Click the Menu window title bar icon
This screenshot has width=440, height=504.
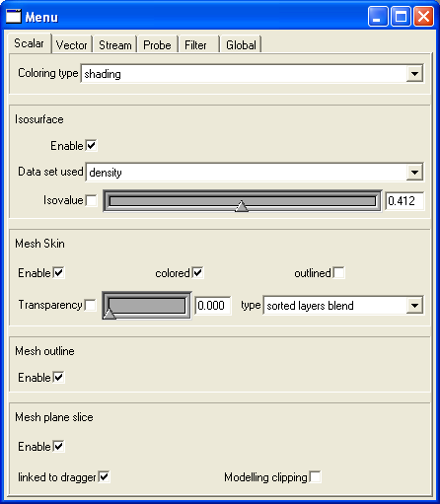pos(14,16)
